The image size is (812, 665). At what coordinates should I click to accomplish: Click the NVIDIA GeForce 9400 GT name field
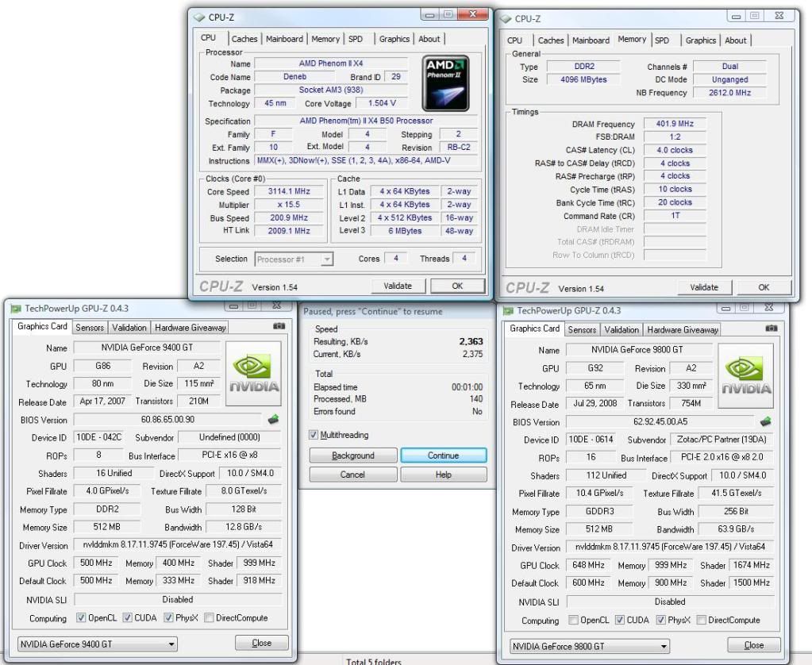[x=147, y=346]
